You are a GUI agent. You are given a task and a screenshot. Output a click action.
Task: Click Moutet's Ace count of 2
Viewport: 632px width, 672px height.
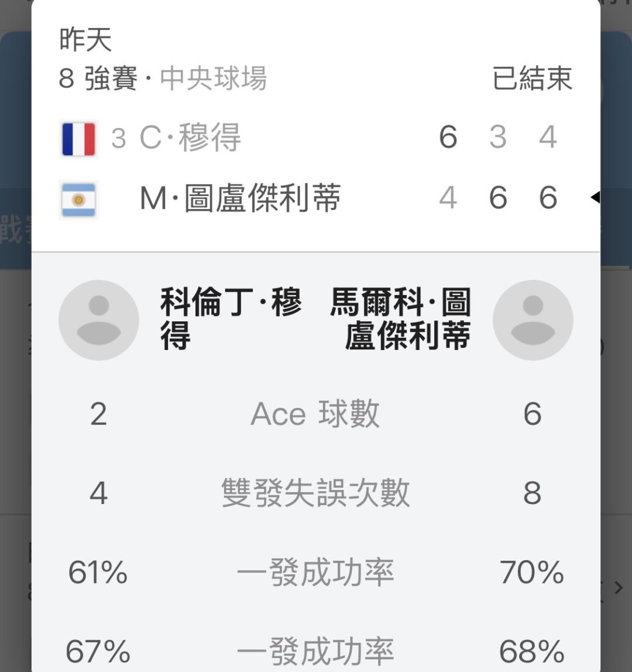98,414
